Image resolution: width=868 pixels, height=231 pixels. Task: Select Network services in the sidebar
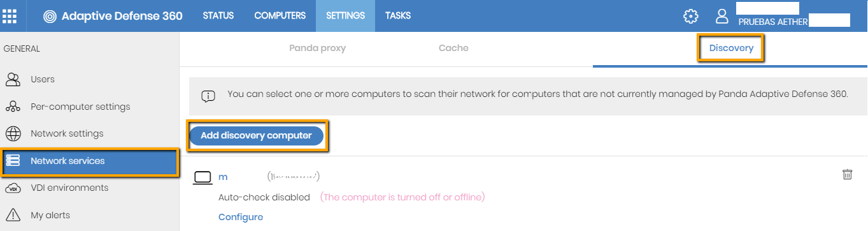[x=89, y=161]
